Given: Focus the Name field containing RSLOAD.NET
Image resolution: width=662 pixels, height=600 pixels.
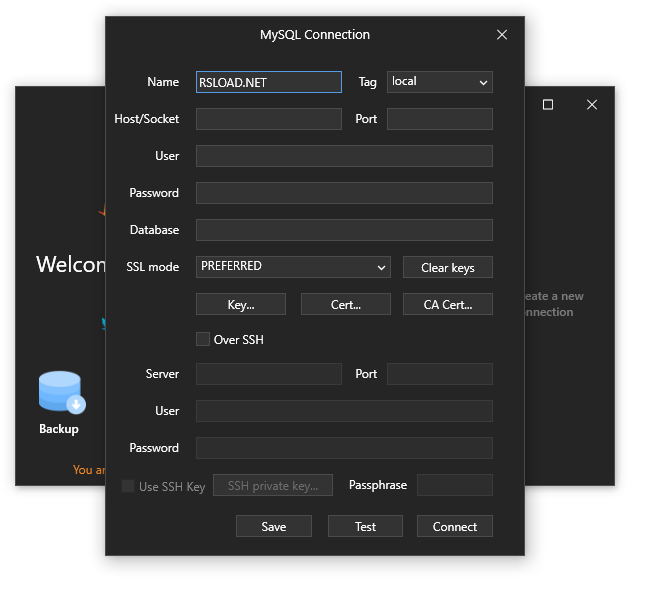Looking at the screenshot, I should tap(269, 82).
